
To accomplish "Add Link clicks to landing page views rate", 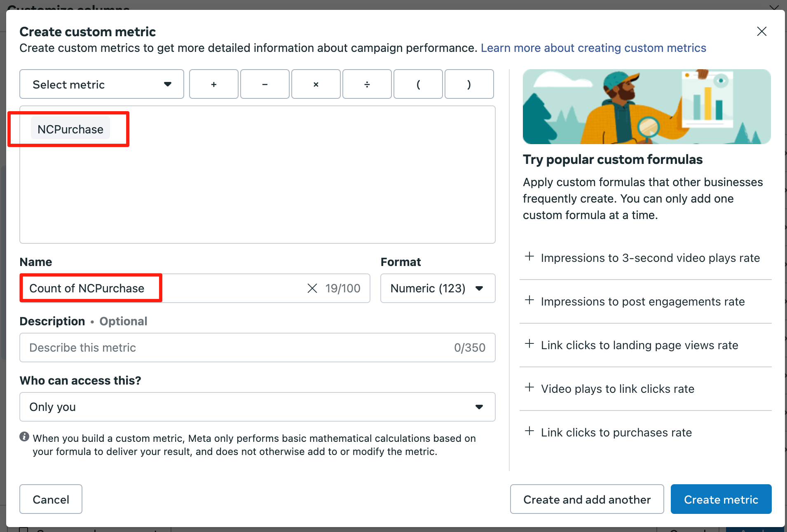I will pos(645,345).
